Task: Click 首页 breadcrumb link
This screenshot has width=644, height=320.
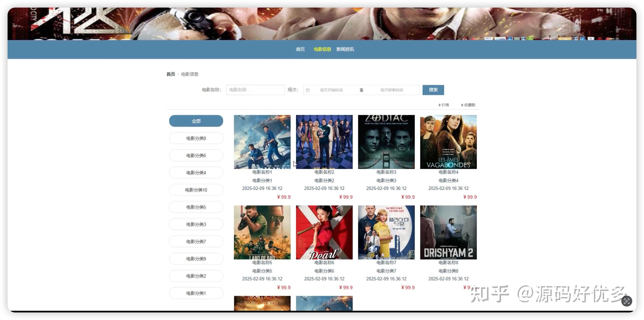Action: pyautogui.click(x=171, y=74)
